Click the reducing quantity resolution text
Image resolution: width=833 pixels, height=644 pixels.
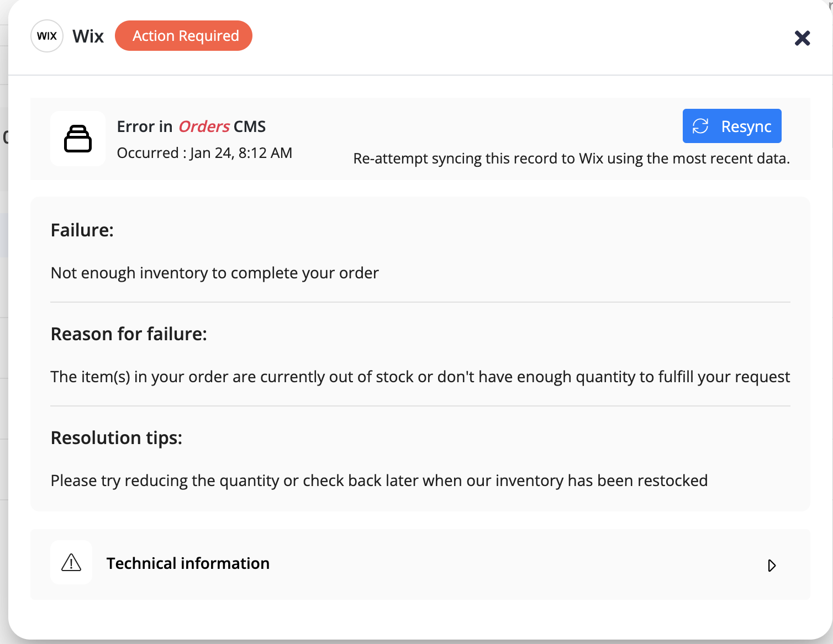(379, 481)
